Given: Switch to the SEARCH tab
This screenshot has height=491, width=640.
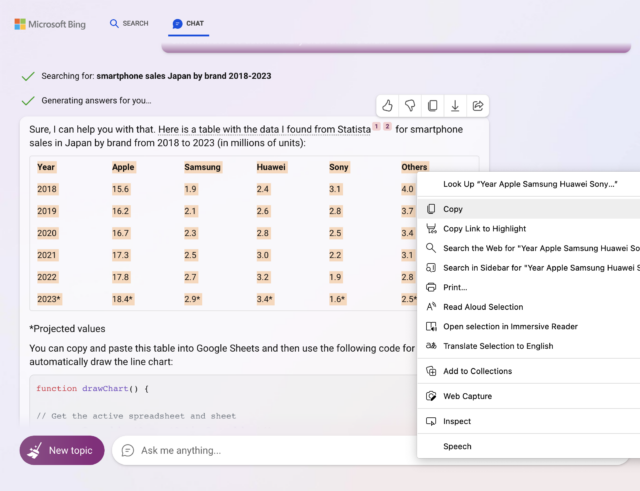Looking at the screenshot, I should [x=129, y=24].
